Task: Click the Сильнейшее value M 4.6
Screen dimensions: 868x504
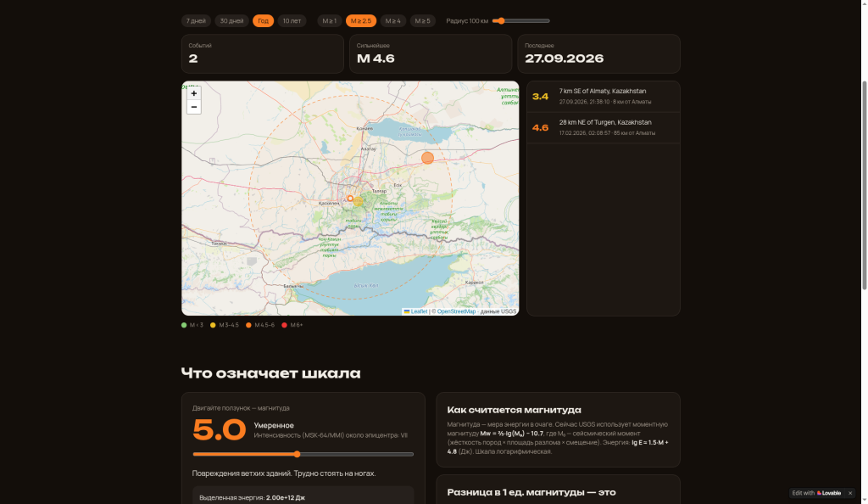Action: 376,59
